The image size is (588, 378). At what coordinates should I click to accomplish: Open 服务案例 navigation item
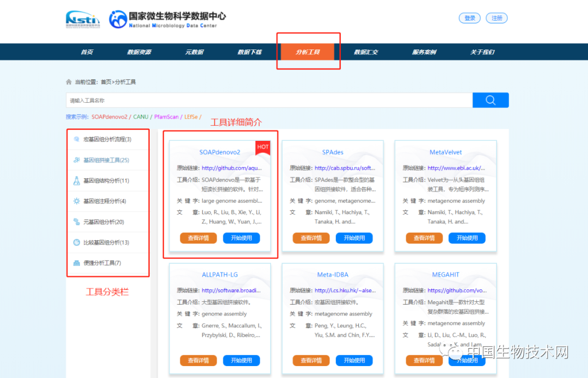pyautogui.click(x=424, y=52)
